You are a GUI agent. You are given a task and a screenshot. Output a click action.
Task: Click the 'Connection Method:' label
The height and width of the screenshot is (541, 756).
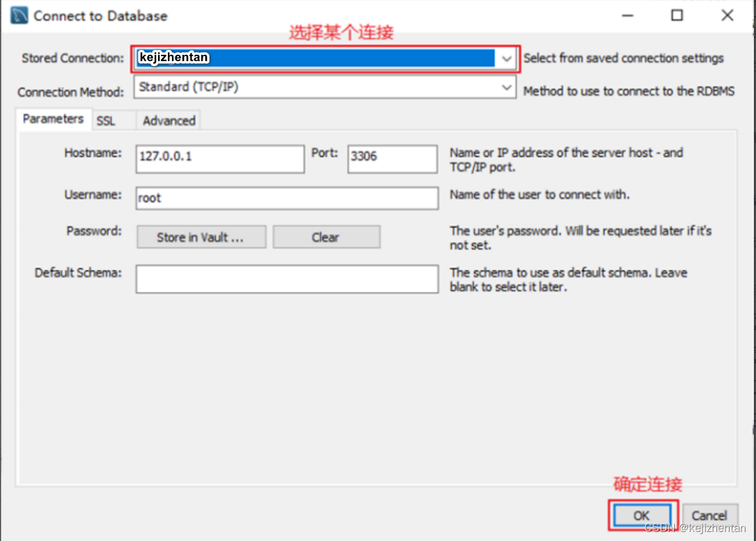(x=71, y=92)
